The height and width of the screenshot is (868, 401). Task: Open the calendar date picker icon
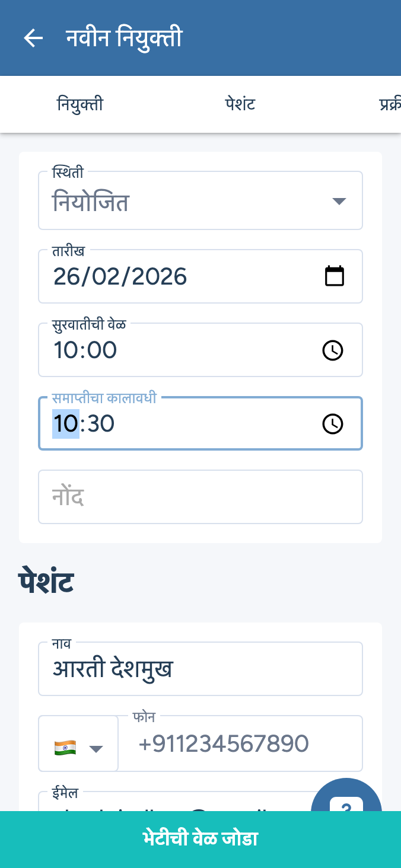point(335,276)
